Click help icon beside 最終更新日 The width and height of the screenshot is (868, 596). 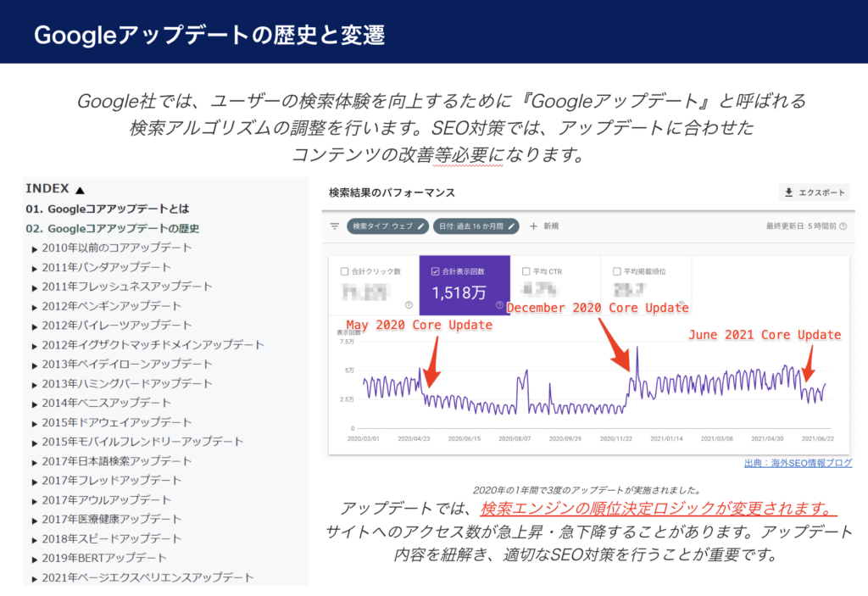tap(843, 226)
